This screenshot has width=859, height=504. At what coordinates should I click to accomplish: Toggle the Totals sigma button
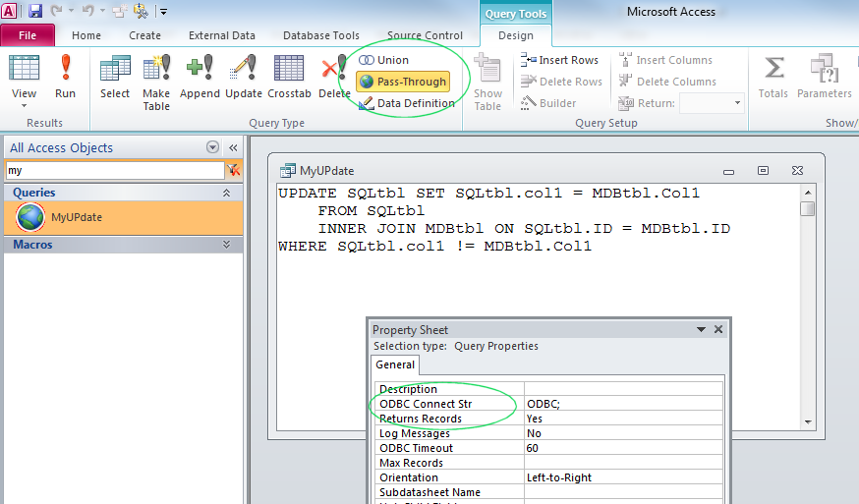click(x=773, y=77)
